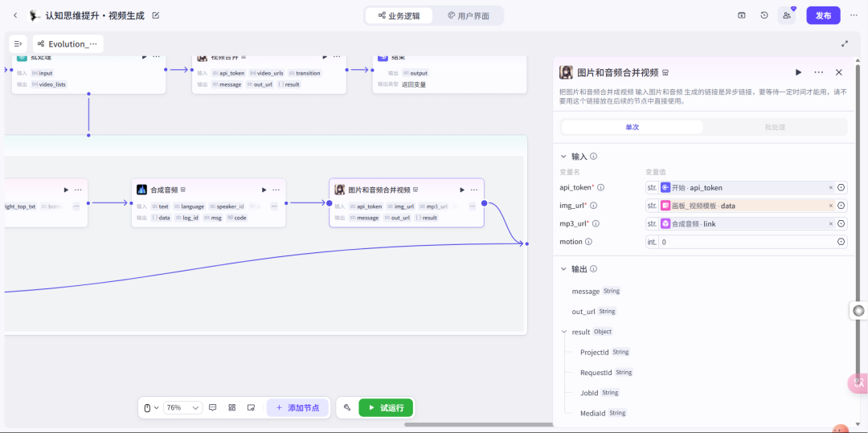The image size is (868, 433).
Task: Open variable picker for mp3_url field
Action: (841, 224)
